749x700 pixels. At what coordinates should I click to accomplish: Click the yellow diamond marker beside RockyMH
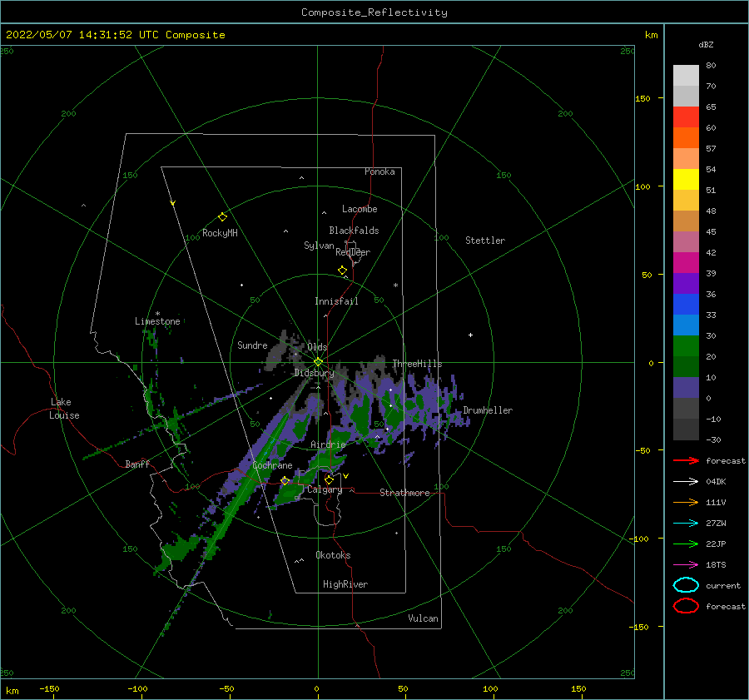tap(222, 217)
